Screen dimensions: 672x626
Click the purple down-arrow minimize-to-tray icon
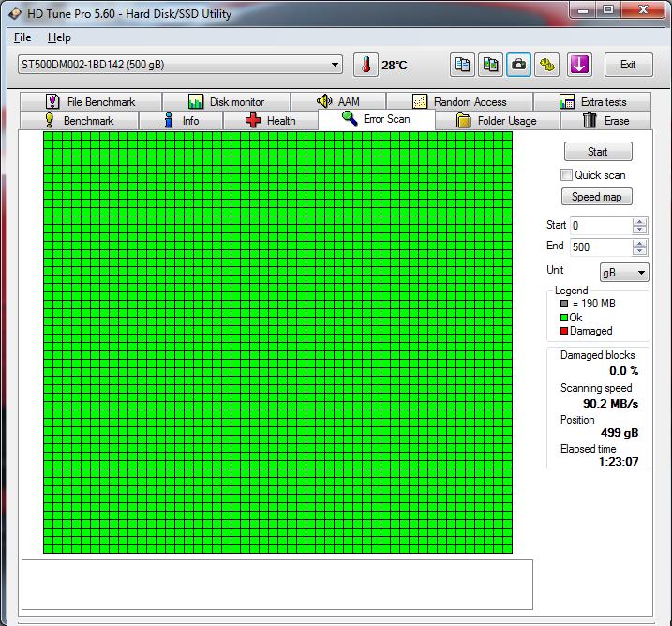tap(580, 65)
